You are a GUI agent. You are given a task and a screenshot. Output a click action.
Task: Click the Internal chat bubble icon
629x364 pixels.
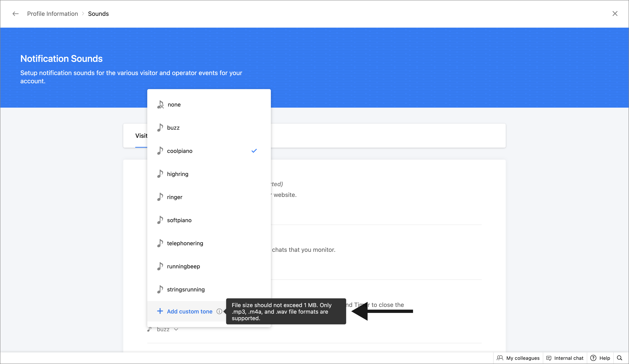[x=549, y=358]
